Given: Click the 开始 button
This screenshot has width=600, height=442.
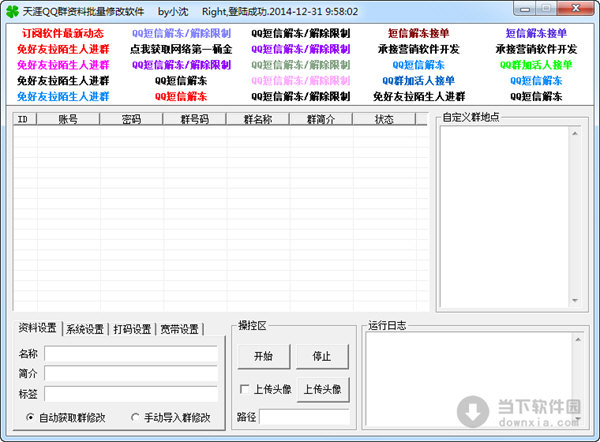Looking at the screenshot, I should (x=264, y=357).
